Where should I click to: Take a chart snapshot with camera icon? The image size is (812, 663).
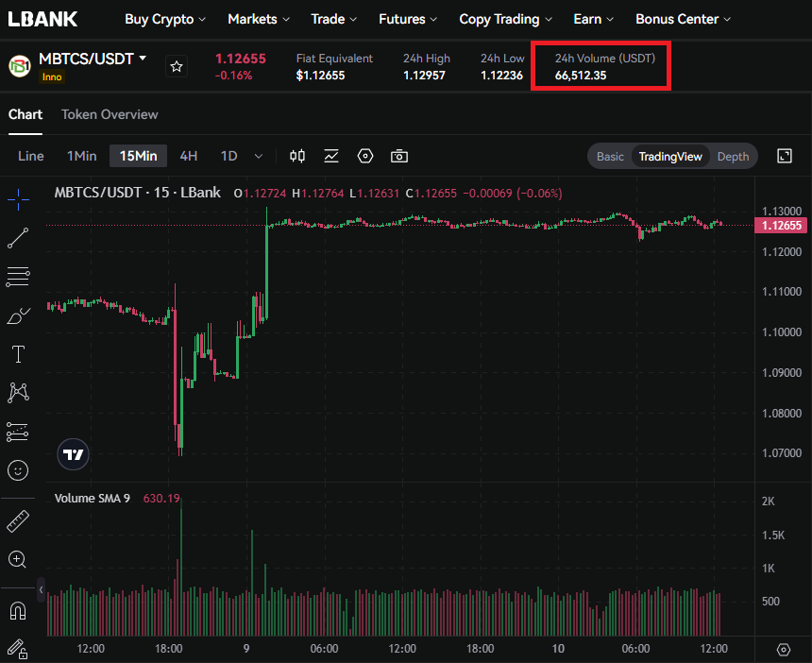(399, 156)
